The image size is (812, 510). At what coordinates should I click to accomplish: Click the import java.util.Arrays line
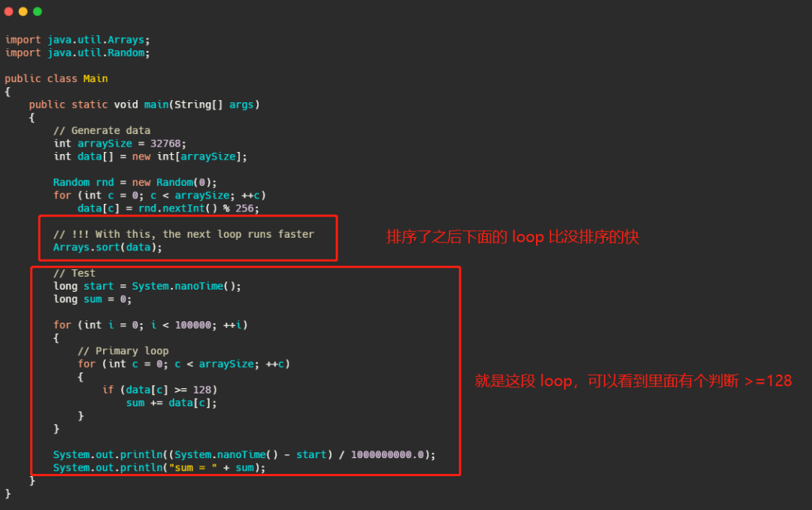pyautogui.click(x=77, y=40)
